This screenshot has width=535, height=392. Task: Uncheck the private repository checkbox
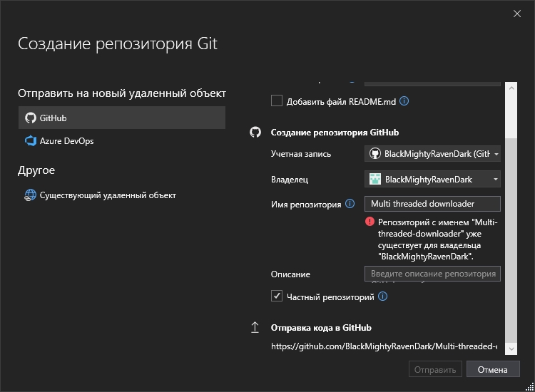tap(276, 296)
